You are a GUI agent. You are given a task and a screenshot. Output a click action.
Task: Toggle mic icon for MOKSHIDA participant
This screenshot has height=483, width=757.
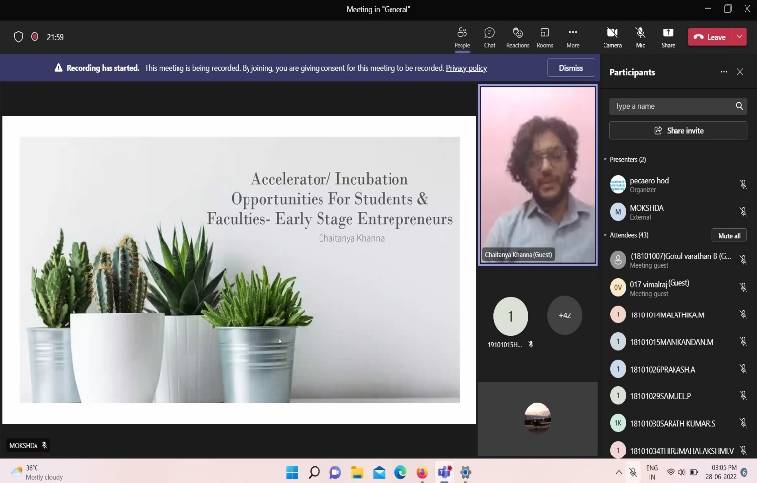pos(742,212)
